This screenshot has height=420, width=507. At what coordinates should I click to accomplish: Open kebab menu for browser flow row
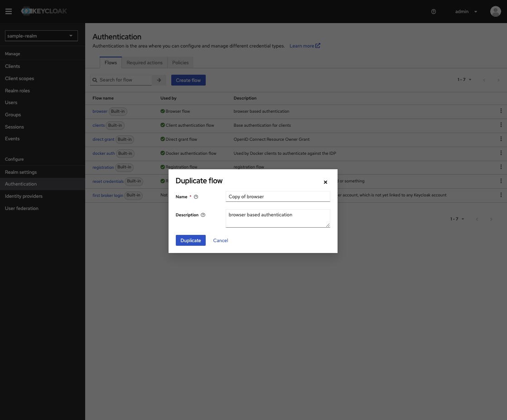[x=501, y=111]
